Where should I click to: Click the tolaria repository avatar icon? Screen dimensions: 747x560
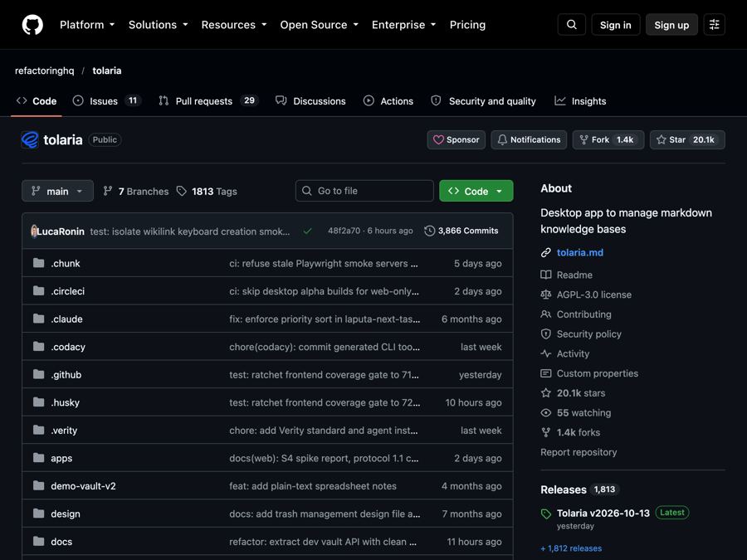[x=30, y=139]
